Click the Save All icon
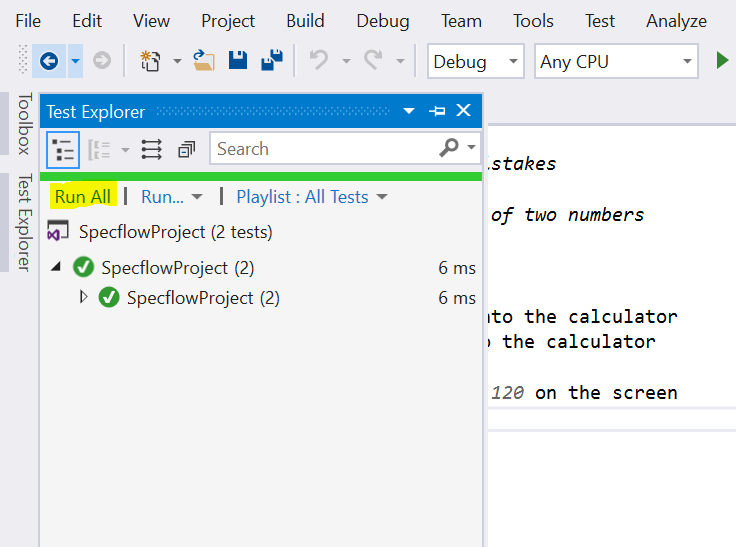The height and width of the screenshot is (547, 736). [271, 61]
